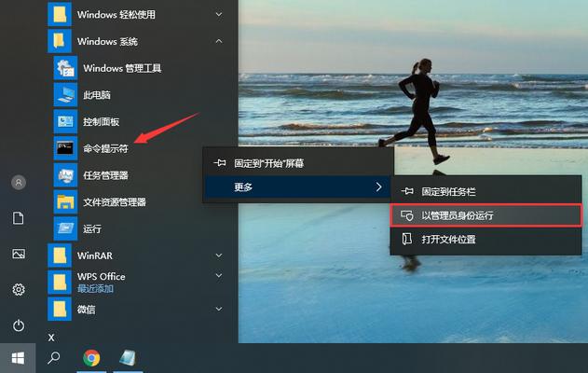This screenshot has width=588, height=373.
Task: Click the 控制面板 label
Action: pos(102,121)
